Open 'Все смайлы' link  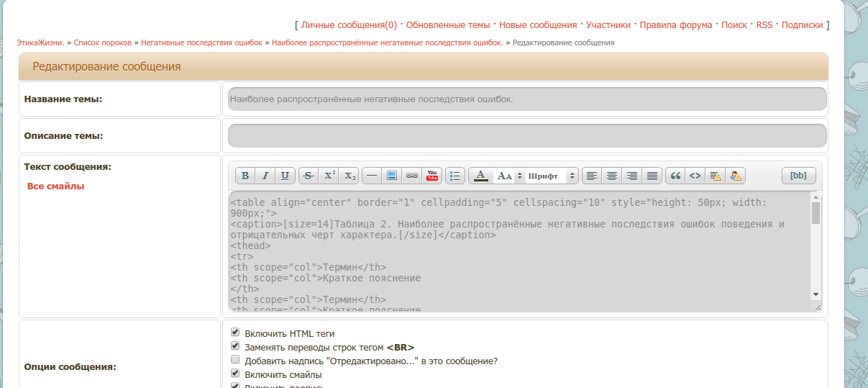pyautogui.click(x=55, y=186)
